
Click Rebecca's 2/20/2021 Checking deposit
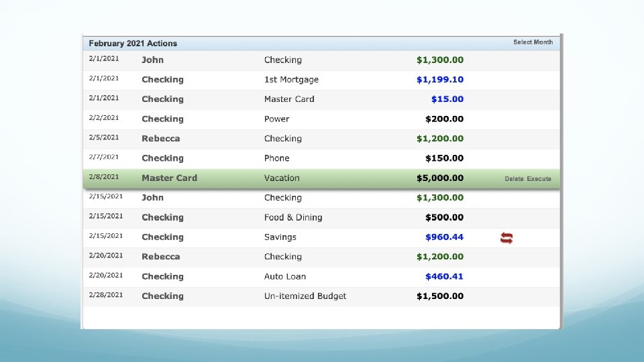coord(321,257)
